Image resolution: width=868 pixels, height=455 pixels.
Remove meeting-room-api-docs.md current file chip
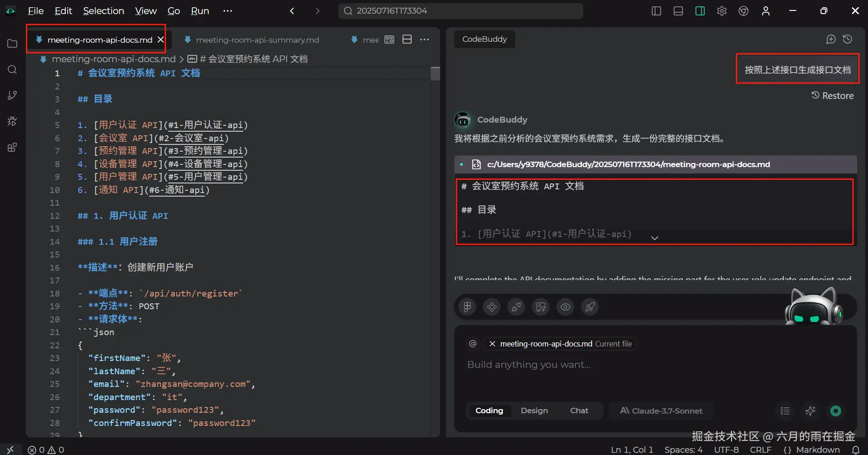[492, 344]
